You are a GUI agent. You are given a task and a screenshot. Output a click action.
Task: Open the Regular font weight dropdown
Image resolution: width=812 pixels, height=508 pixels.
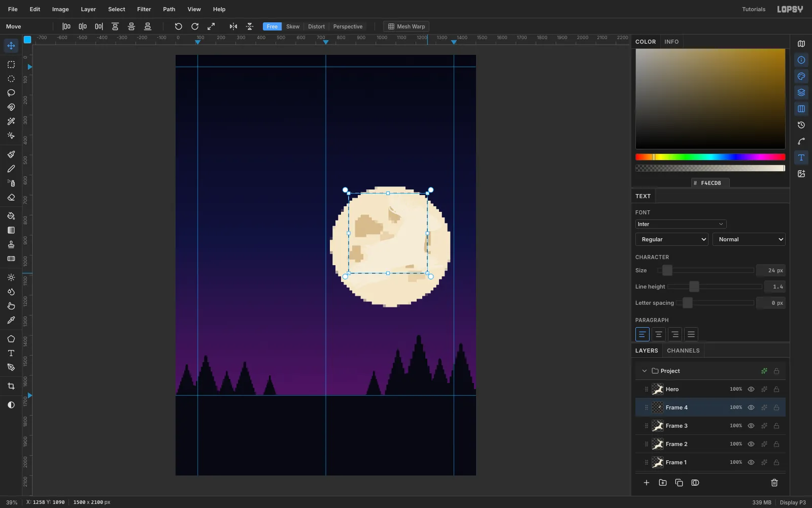tap(672, 239)
